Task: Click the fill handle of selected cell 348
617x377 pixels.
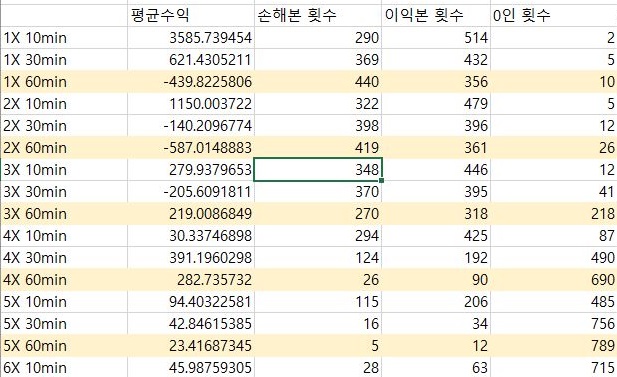Action: pyautogui.click(x=381, y=180)
